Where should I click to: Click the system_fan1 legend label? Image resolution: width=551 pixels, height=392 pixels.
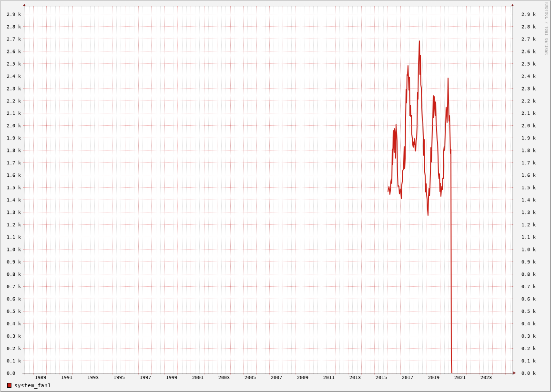[x=32, y=385]
